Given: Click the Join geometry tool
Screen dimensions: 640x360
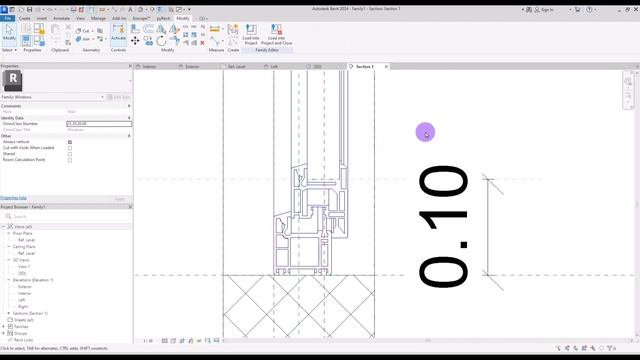Looking at the screenshot, I should coord(83,39).
